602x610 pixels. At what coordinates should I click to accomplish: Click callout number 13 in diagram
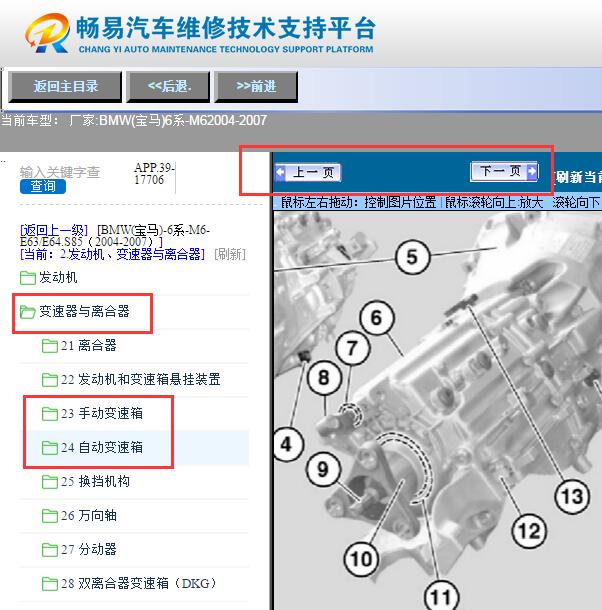[x=572, y=496]
